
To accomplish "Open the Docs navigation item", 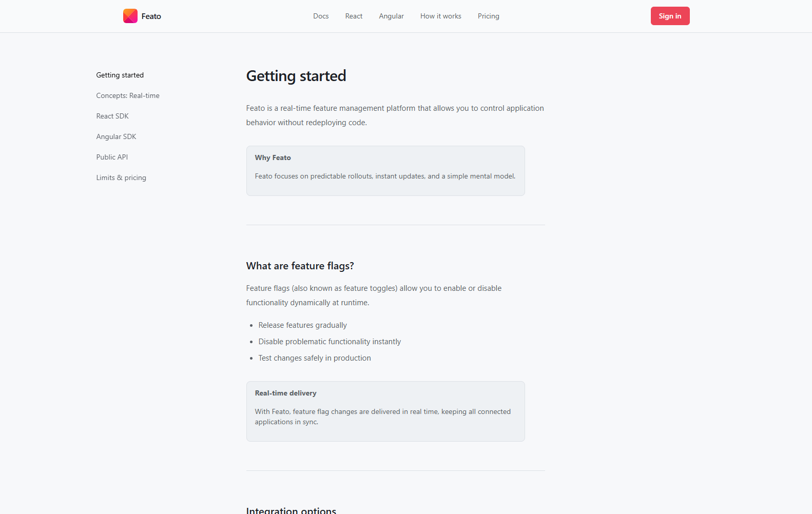I will [x=321, y=16].
